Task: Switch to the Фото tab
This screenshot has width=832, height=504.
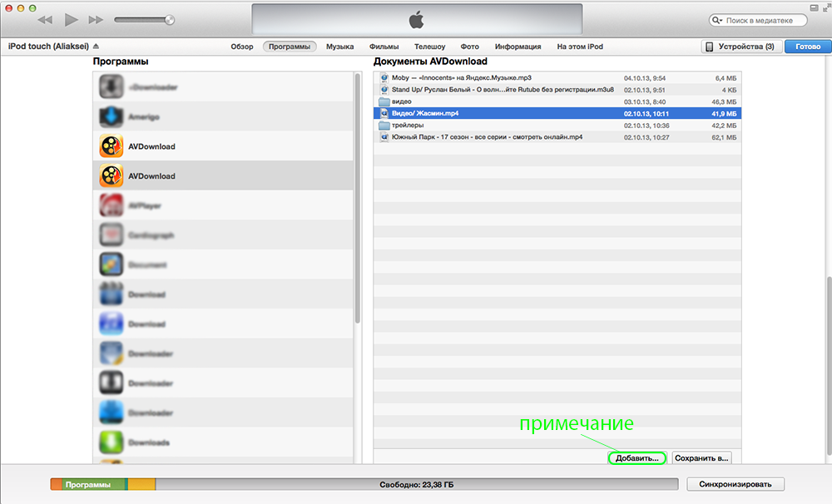Action: (x=469, y=47)
